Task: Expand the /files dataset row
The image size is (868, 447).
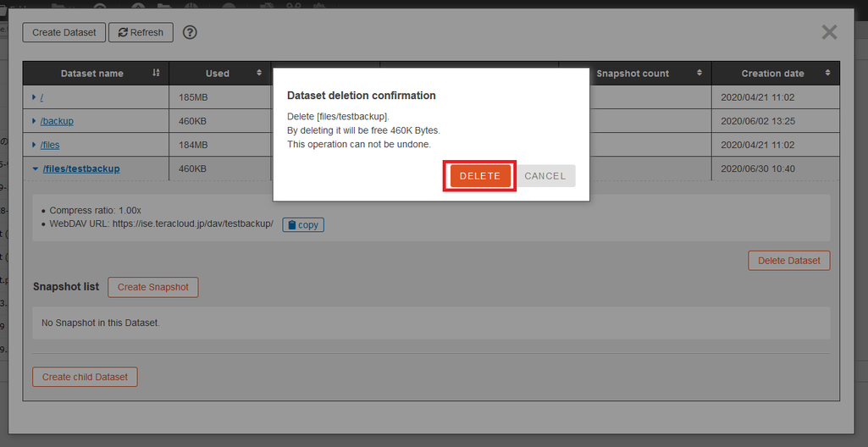Action: [x=35, y=145]
